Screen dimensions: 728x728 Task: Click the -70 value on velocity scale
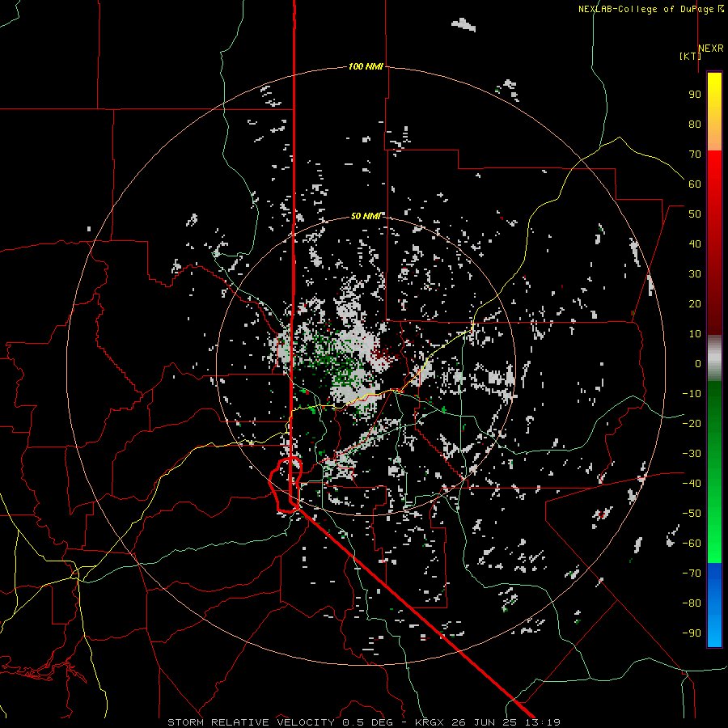(692, 573)
